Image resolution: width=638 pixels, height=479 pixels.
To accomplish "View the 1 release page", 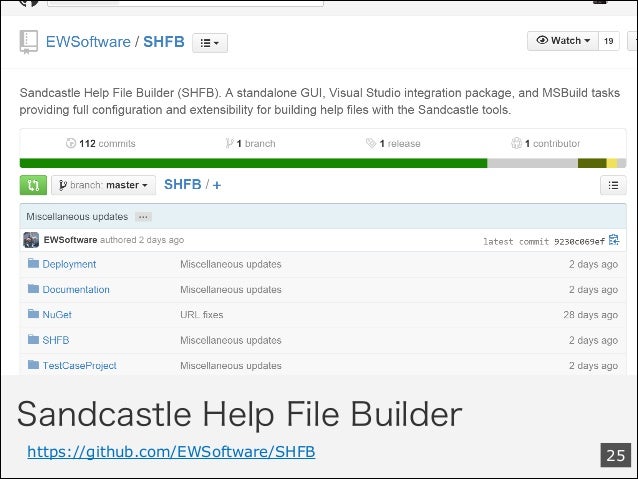I will pos(393,144).
